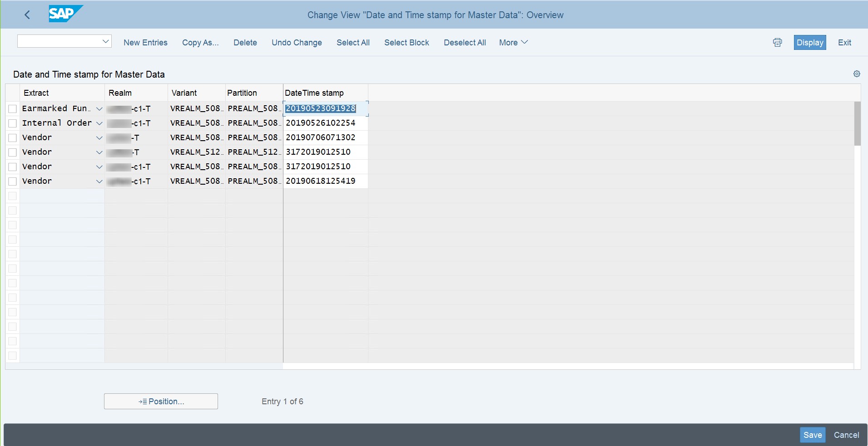Click Deselect All

tap(464, 42)
